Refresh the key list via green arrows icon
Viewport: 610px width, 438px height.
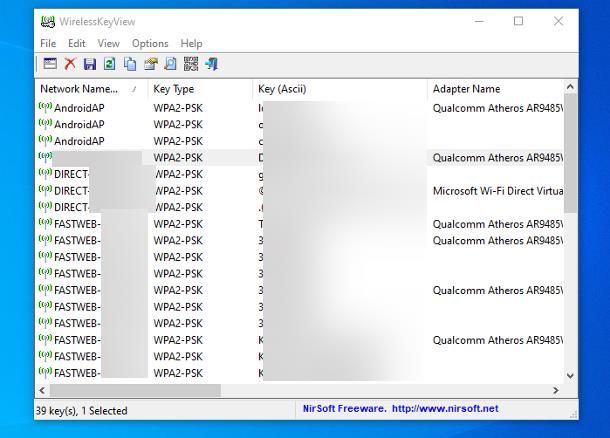click(110, 64)
